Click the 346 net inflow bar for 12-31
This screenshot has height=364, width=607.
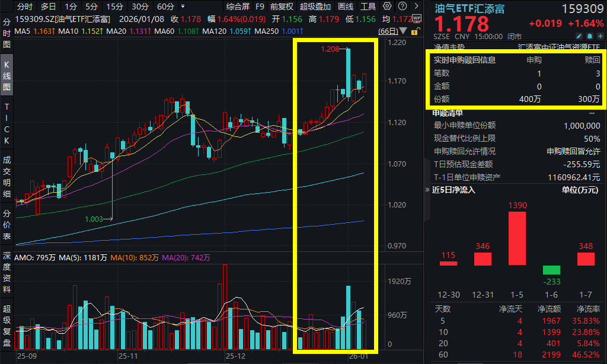(x=483, y=258)
